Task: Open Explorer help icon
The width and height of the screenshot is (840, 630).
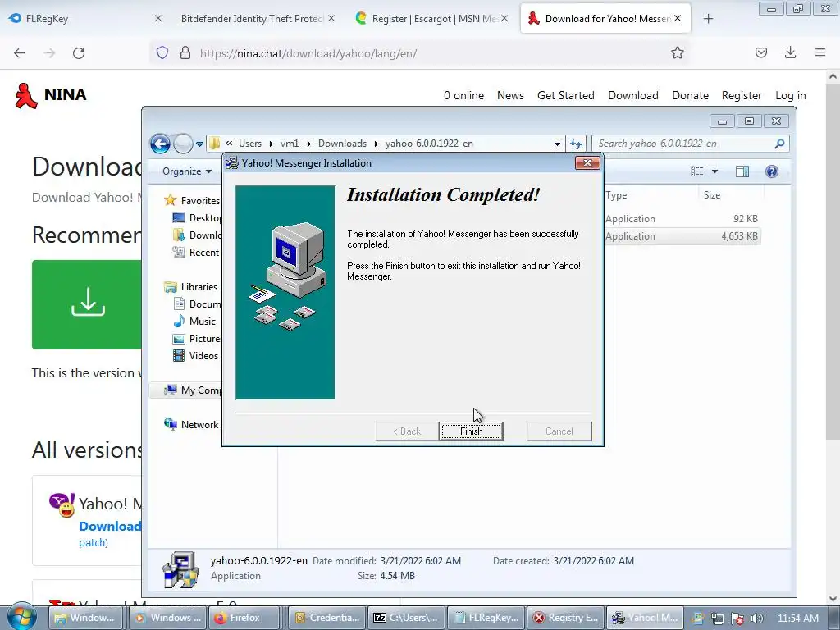Action: 771,171
